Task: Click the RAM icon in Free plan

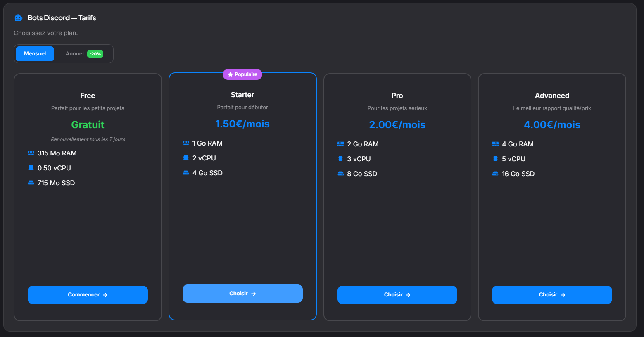Action: pos(31,153)
